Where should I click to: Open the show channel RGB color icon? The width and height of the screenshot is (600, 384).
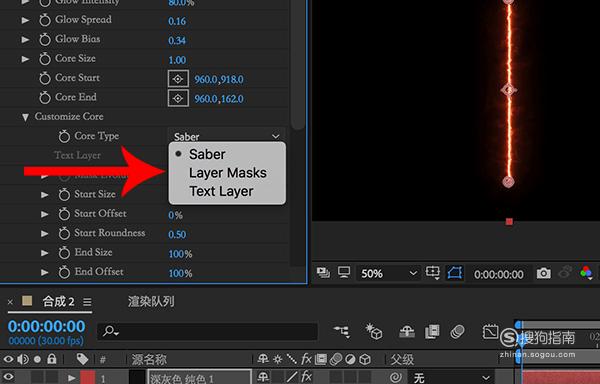(x=586, y=273)
